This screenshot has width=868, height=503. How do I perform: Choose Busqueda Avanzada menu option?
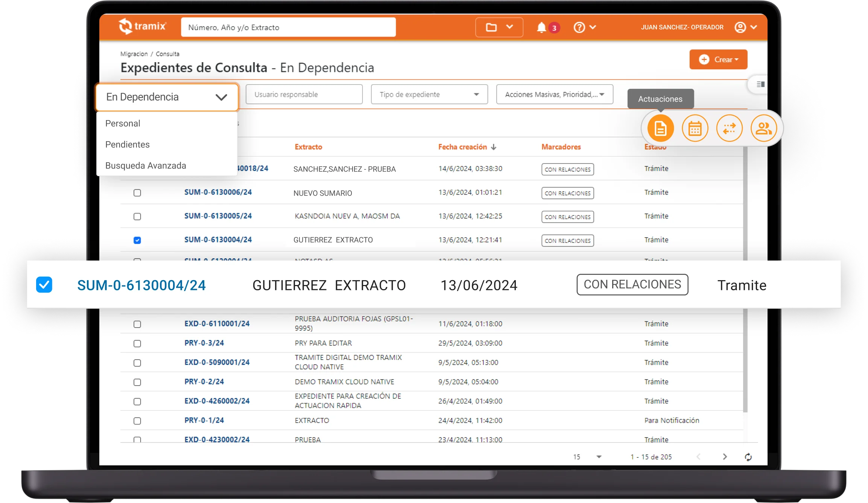point(146,166)
